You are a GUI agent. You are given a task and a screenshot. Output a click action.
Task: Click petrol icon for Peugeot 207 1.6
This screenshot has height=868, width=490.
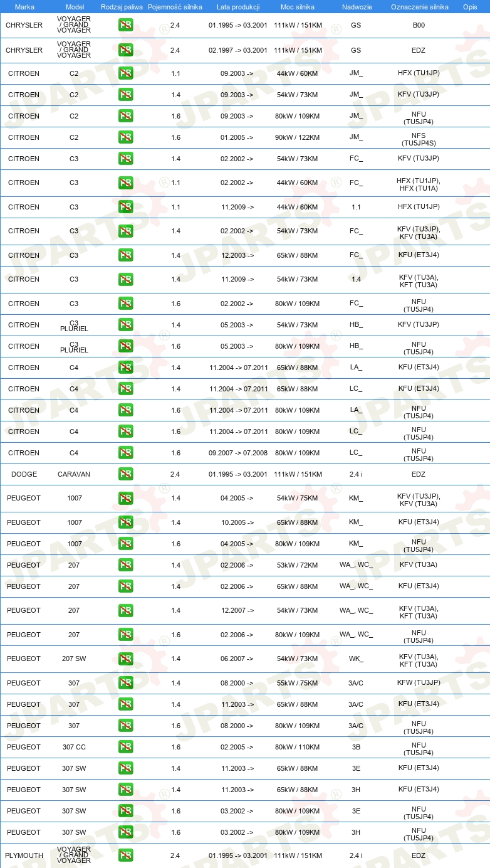125,635
